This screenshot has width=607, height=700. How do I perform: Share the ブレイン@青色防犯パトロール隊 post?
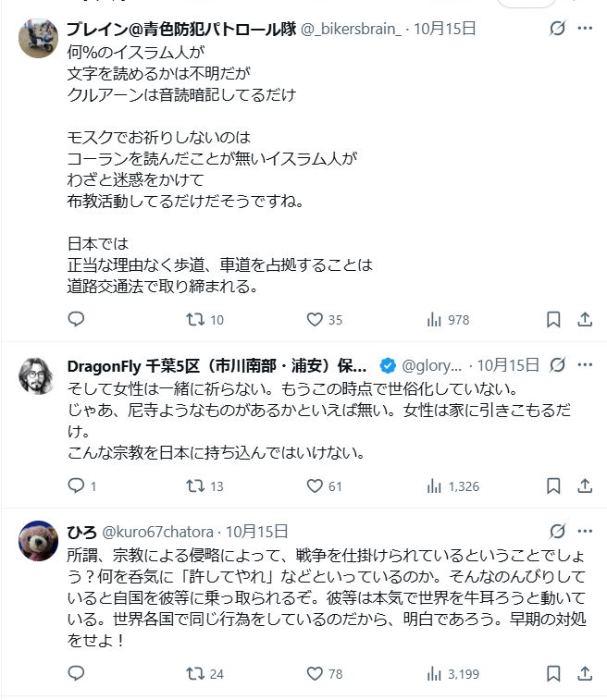[585, 320]
